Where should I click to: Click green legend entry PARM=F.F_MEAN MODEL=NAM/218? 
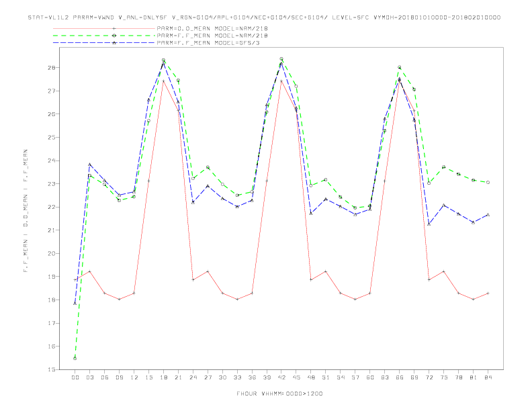(212, 36)
